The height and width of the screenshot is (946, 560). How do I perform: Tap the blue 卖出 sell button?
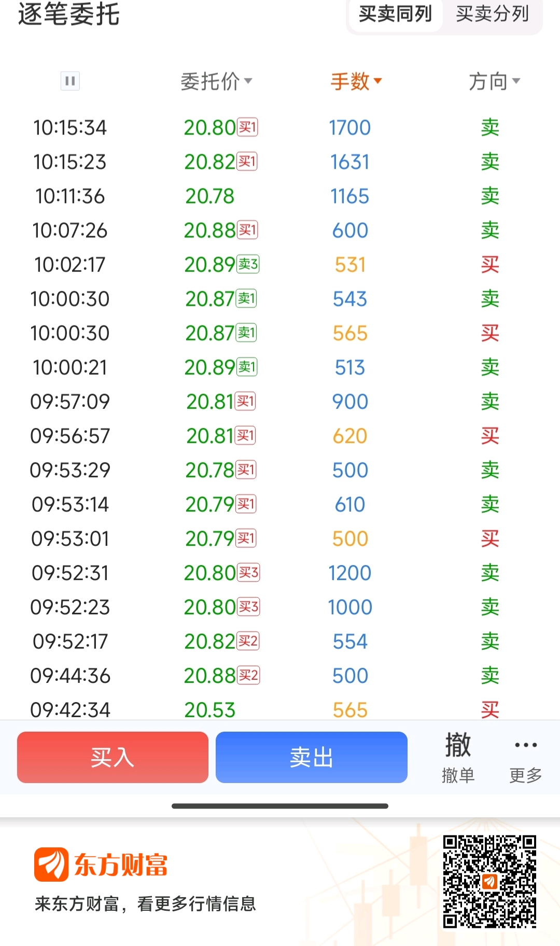click(x=312, y=757)
